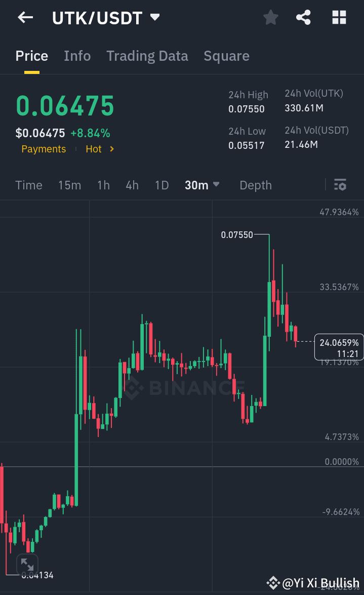Tap the 24.0659% price percentage label
364x595 pixels.
pyautogui.click(x=338, y=347)
